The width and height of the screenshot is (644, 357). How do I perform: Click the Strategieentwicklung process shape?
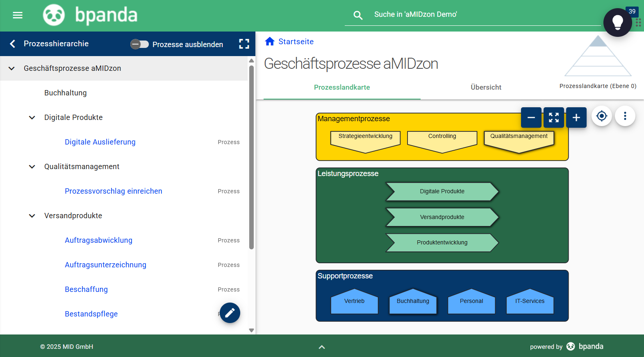365,142
